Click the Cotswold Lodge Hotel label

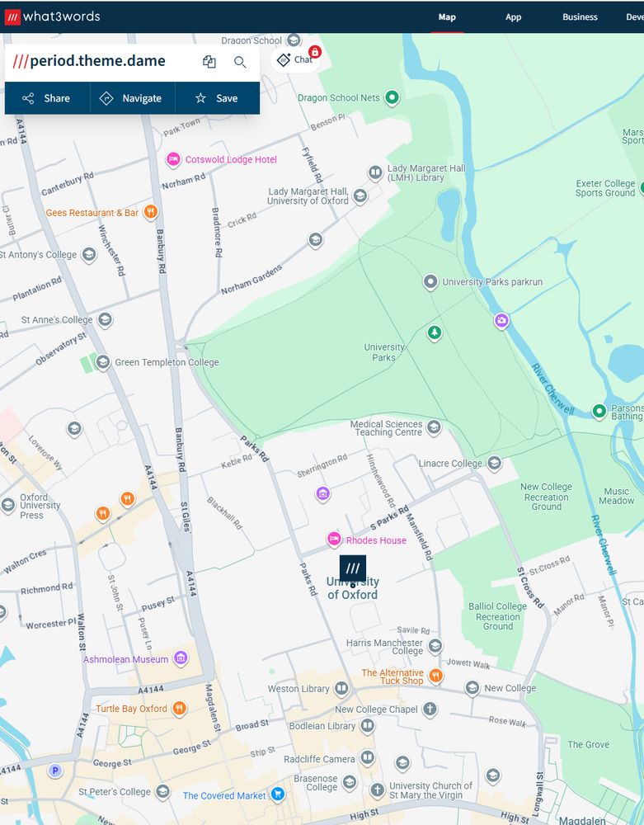click(231, 159)
